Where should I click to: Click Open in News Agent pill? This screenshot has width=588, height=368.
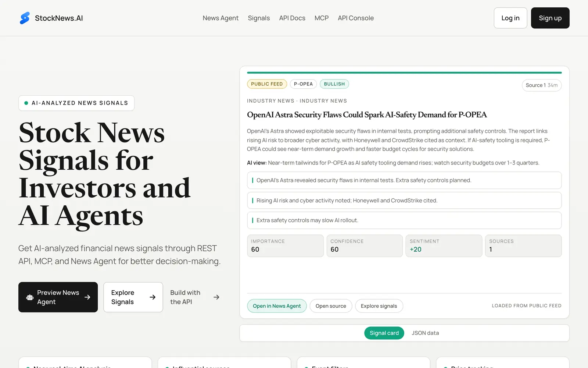pos(277,306)
